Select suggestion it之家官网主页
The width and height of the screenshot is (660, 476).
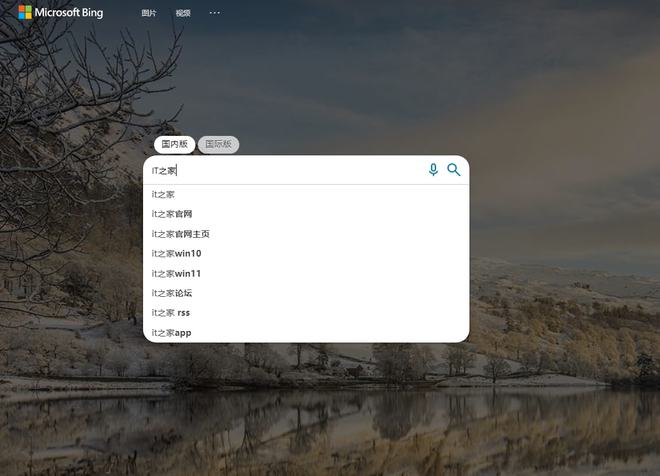point(306,234)
